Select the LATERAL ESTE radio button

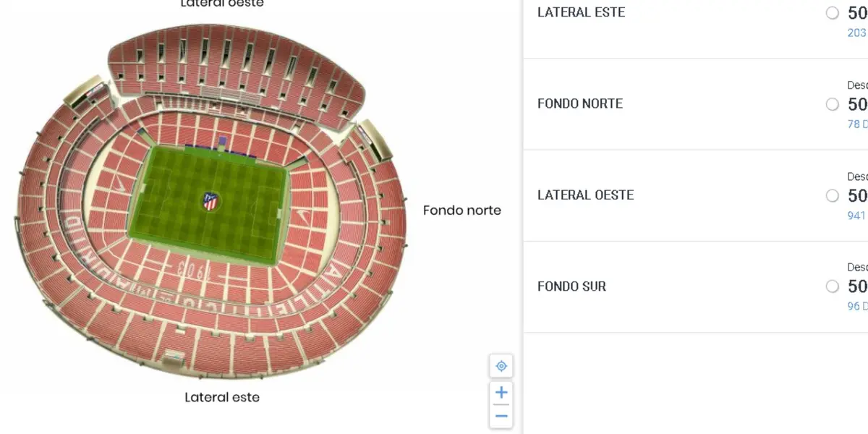[833, 12]
